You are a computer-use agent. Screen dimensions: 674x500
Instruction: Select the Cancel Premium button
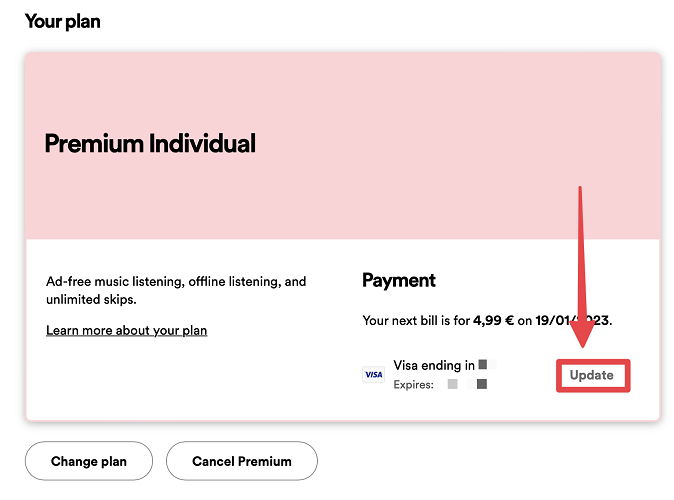coord(241,461)
